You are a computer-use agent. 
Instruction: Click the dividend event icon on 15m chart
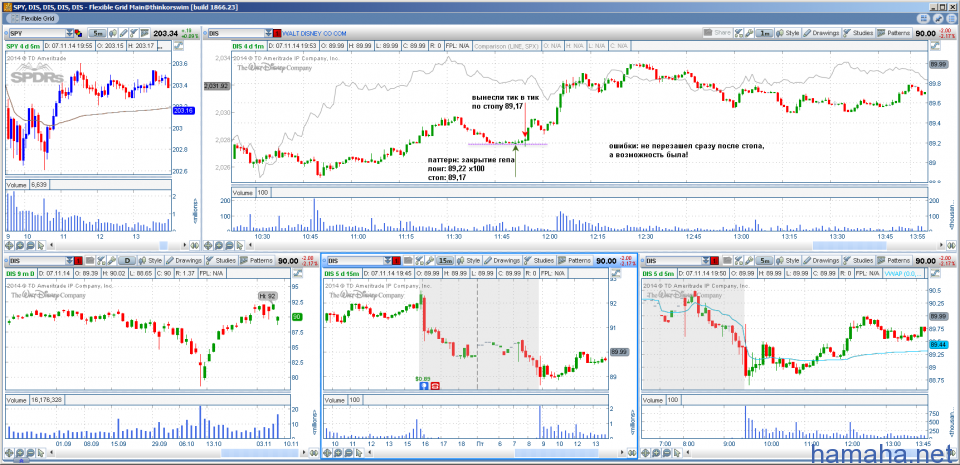(x=423, y=386)
